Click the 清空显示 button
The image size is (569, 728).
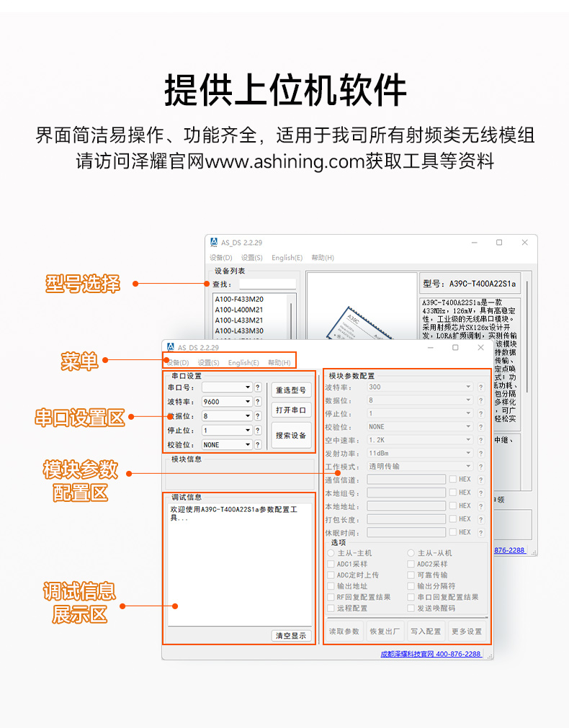pos(291,636)
